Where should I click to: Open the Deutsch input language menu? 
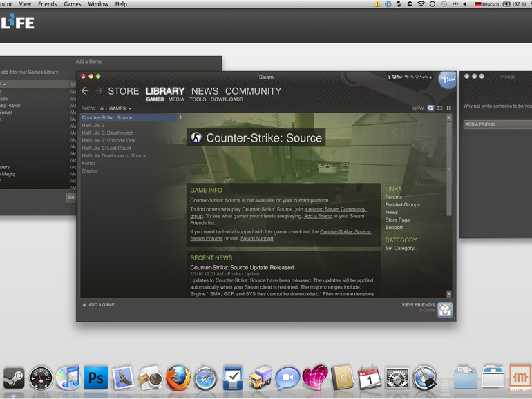pyautogui.click(x=487, y=4)
